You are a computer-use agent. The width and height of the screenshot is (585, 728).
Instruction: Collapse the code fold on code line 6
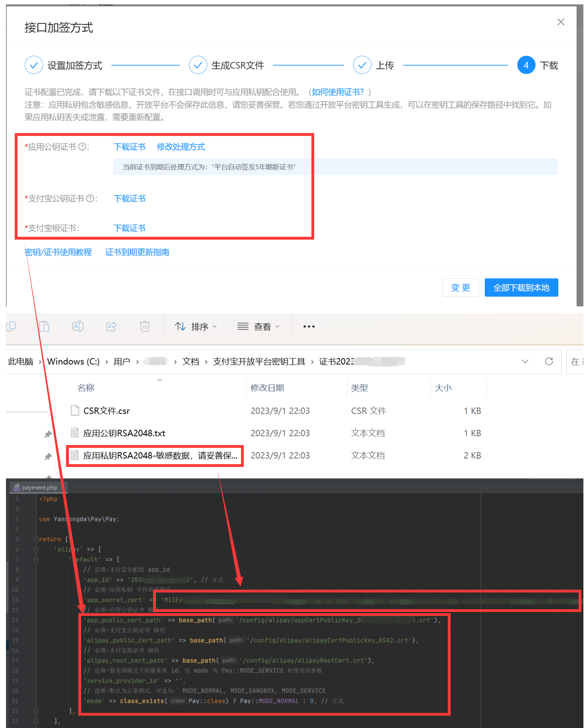[x=36, y=550]
